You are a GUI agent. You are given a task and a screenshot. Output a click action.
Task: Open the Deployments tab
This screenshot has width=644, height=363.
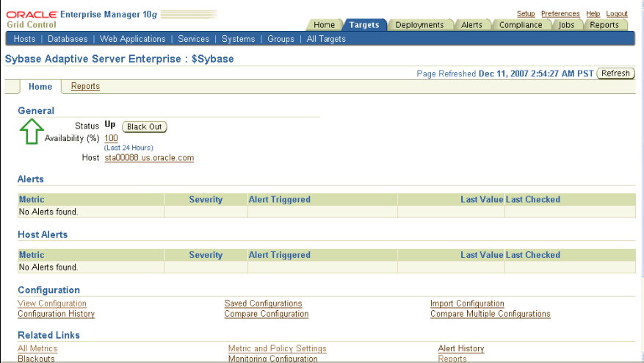pyautogui.click(x=419, y=25)
